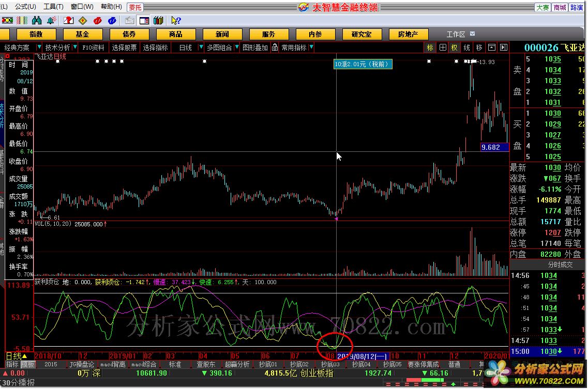This screenshot has width=588, height=389.
Task: Open the 窗口(W) menu
Action: tap(82, 7)
